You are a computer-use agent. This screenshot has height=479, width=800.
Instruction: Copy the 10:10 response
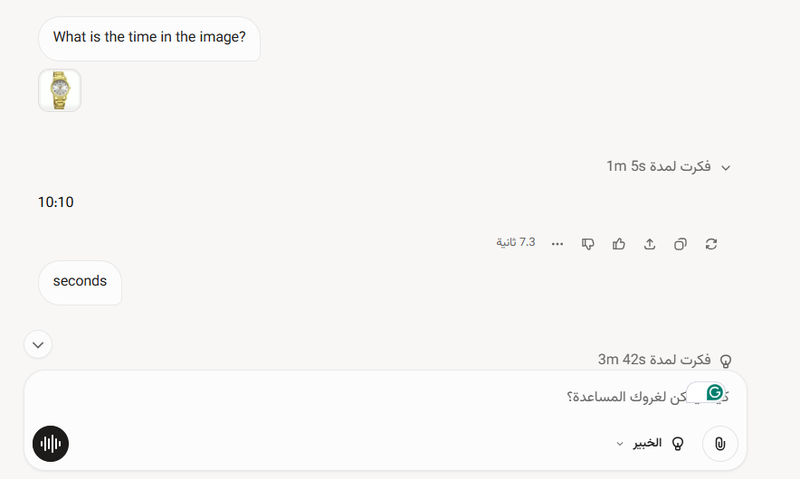pyautogui.click(x=680, y=244)
